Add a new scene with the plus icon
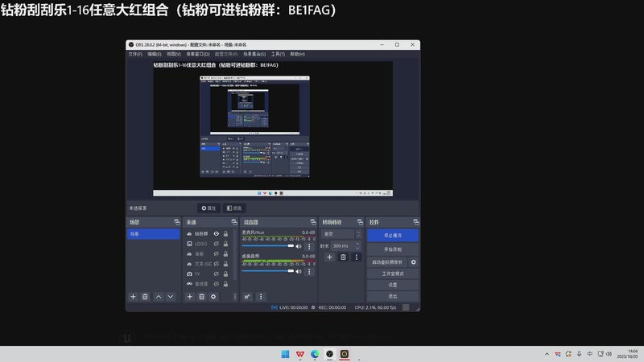Screen dimensions: 644x362 click(133, 297)
